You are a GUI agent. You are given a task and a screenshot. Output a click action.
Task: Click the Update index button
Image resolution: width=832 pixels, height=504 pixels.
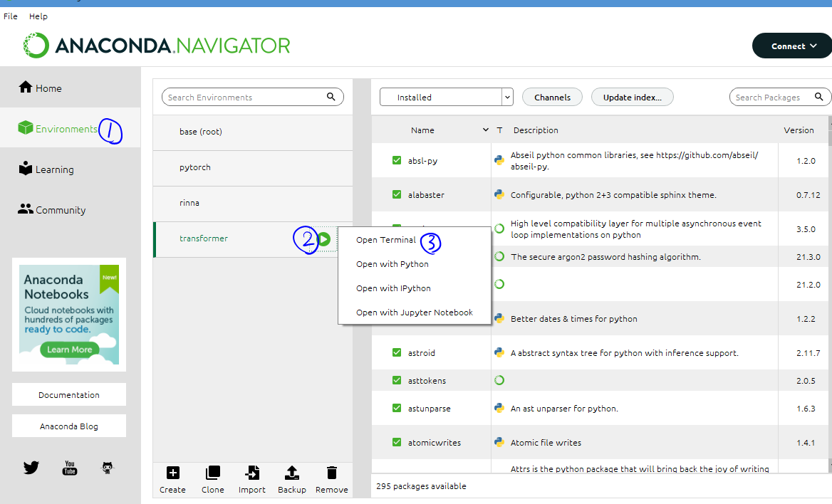click(633, 97)
